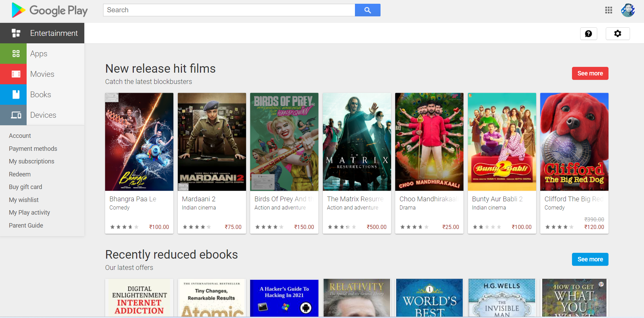
Task: Click the ₹75.00 price button
Action: (233, 227)
